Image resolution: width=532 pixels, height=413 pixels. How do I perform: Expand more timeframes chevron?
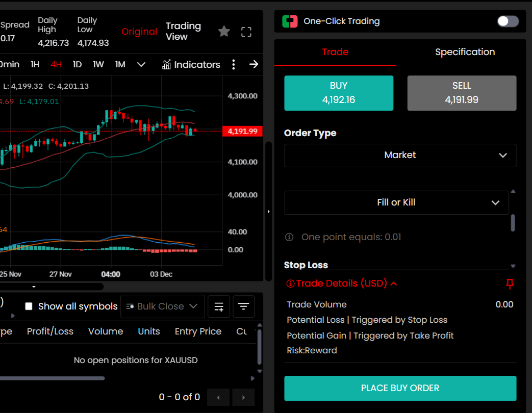point(141,64)
